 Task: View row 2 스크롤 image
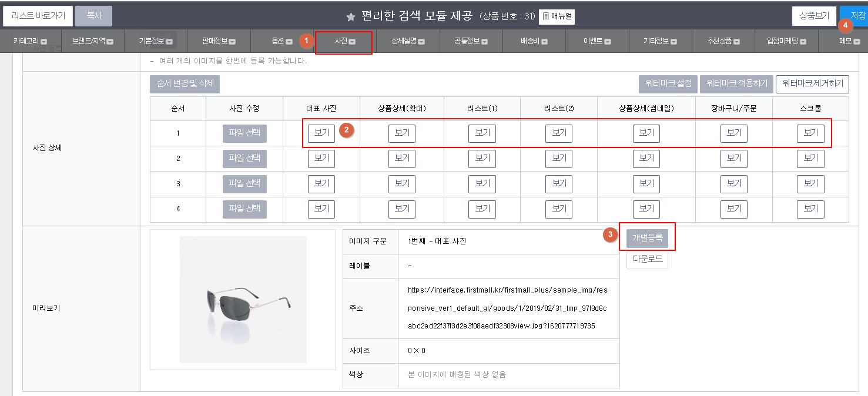pyautogui.click(x=811, y=159)
